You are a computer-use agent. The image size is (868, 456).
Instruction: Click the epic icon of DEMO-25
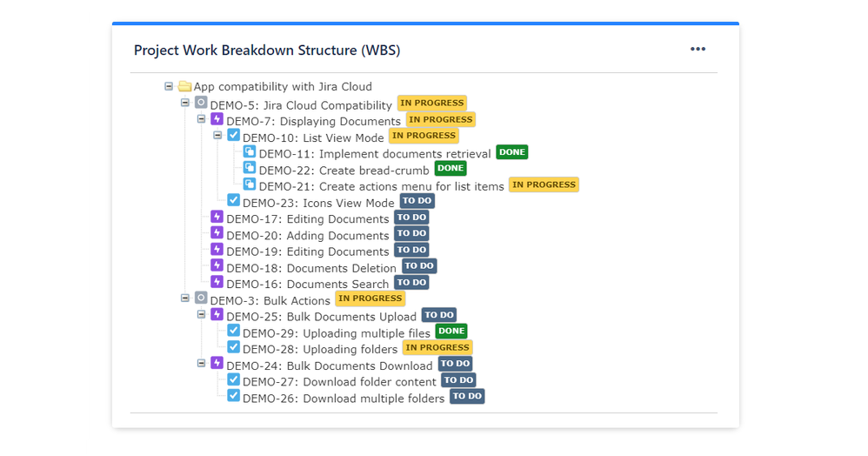[x=217, y=314]
